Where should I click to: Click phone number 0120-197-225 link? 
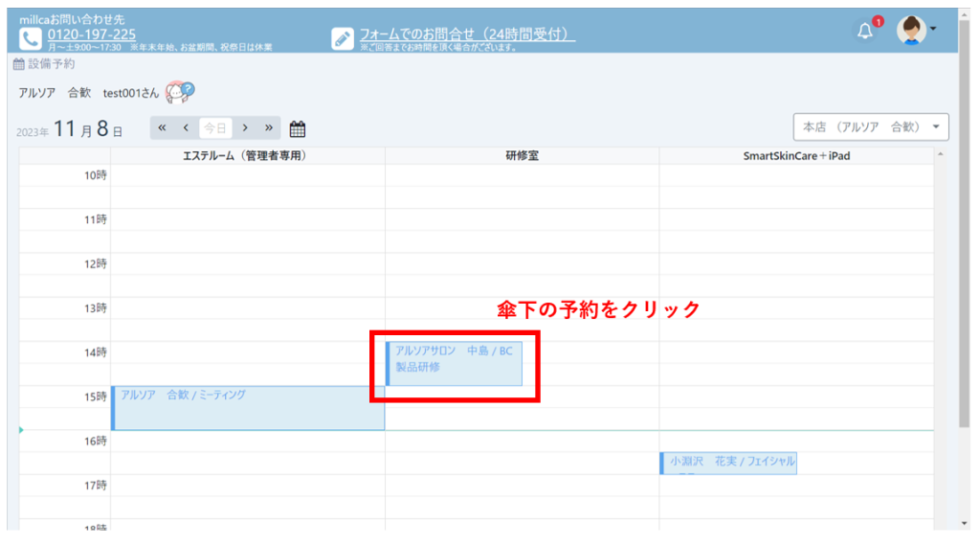(92, 34)
